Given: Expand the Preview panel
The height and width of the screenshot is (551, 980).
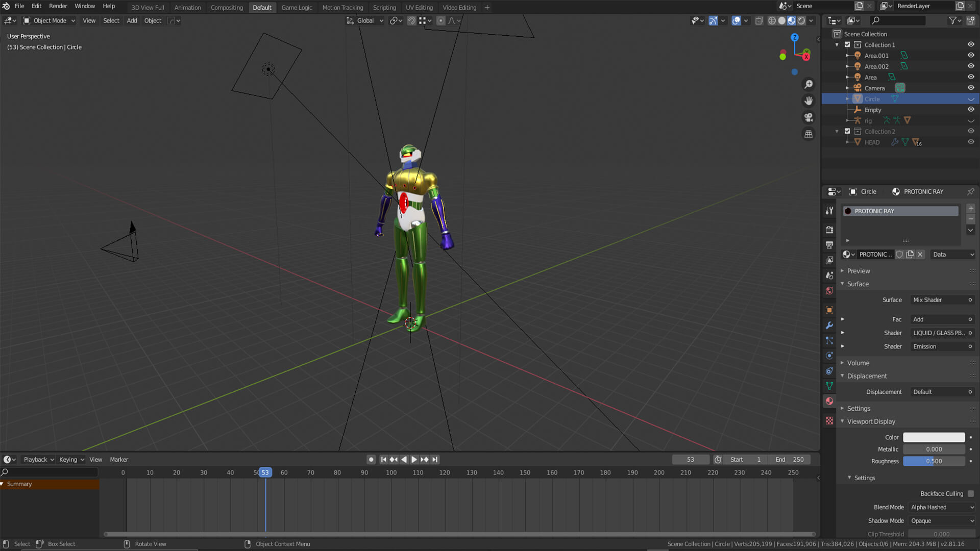Looking at the screenshot, I should coord(859,271).
